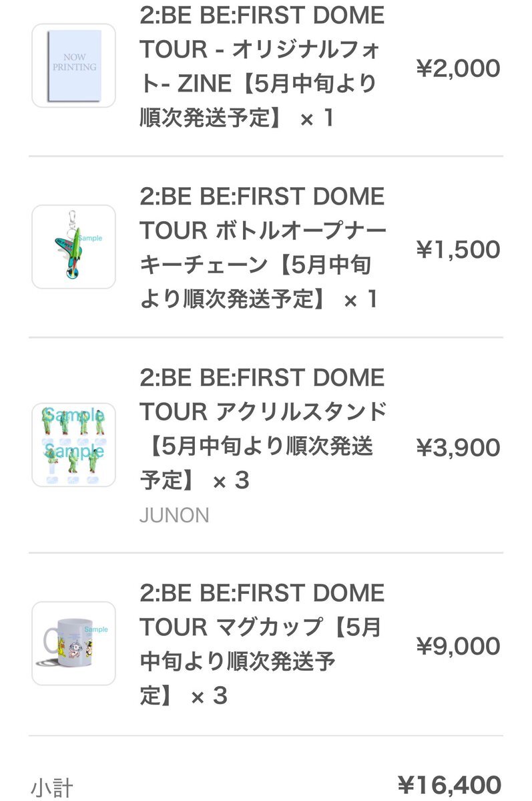Click the NOW PRINTING placeholder text
532x801 pixels.
(74, 62)
